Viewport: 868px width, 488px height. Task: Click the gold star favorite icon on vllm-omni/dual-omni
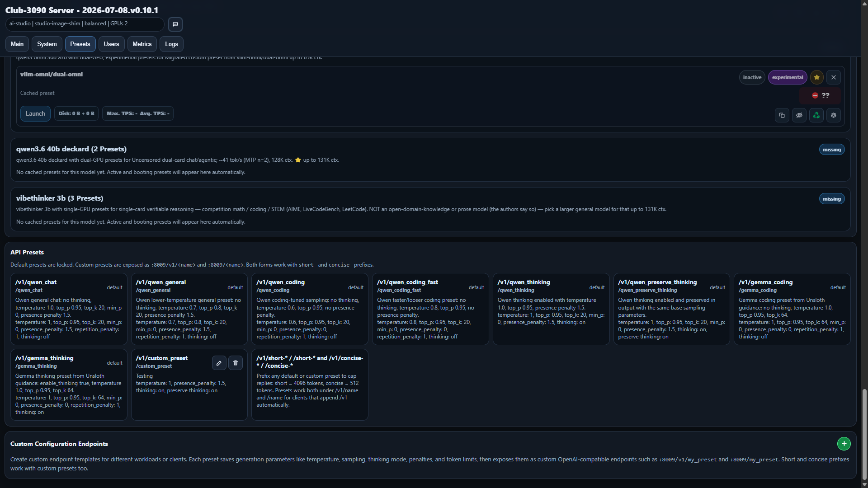pos(816,77)
